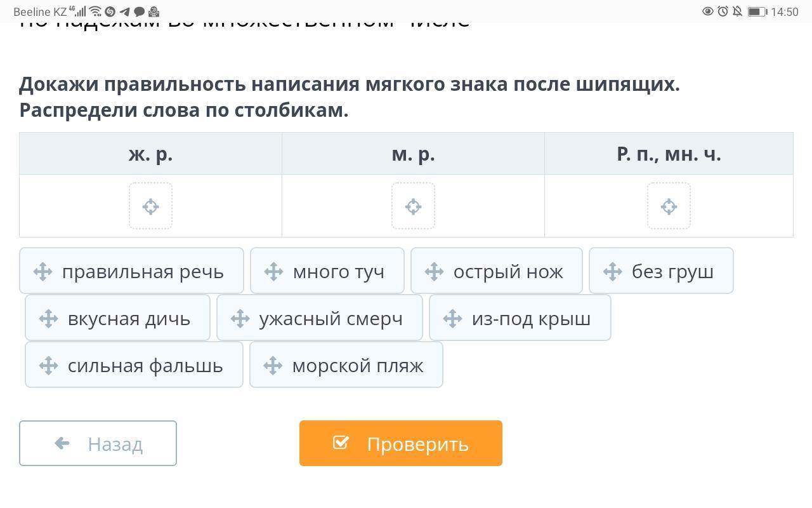Click the 'Проверить' check button
The image size is (812, 508).
[401, 443]
